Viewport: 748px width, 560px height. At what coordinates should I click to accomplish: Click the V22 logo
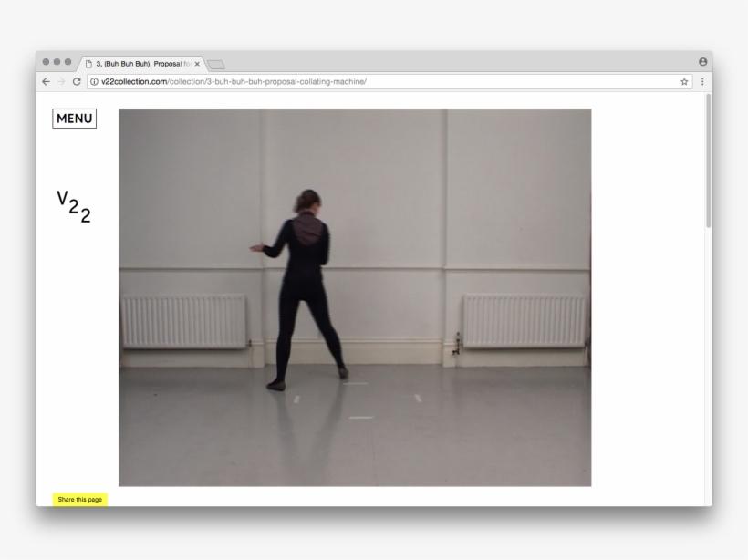(x=74, y=206)
